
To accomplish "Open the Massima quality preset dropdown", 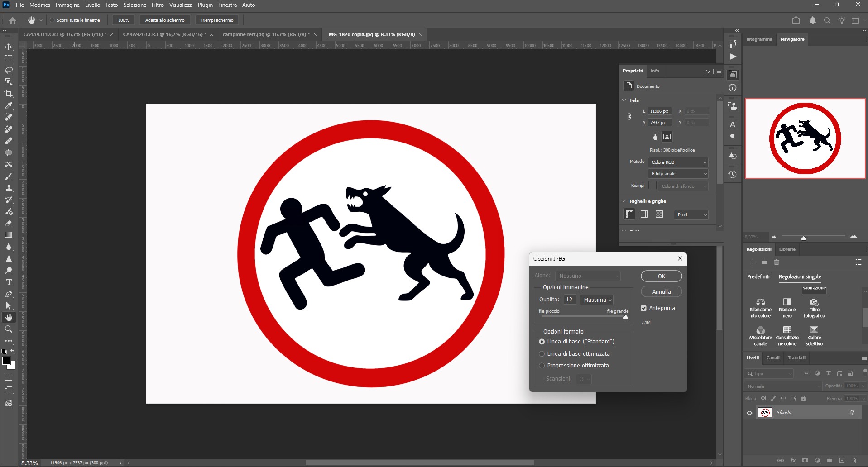I will click(597, 300).
